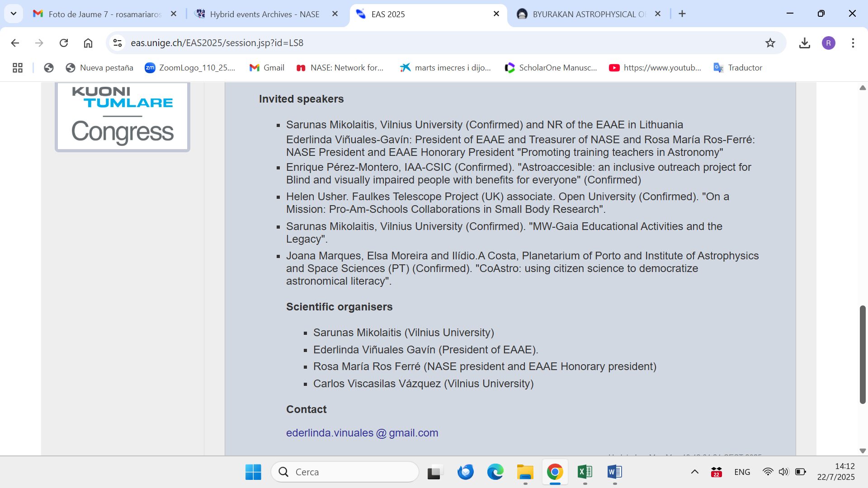Switch the ENG input language
Screen dimensions: 868x488
click(742, 472)
